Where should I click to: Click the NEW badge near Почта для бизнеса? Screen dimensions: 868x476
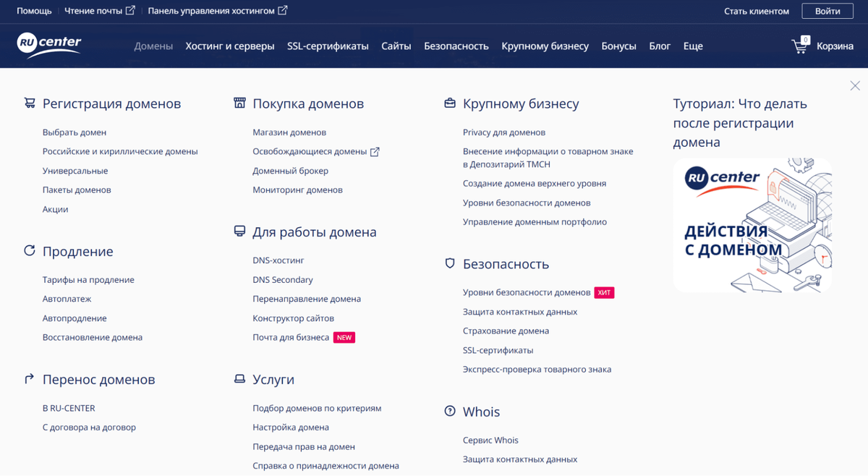344,337
